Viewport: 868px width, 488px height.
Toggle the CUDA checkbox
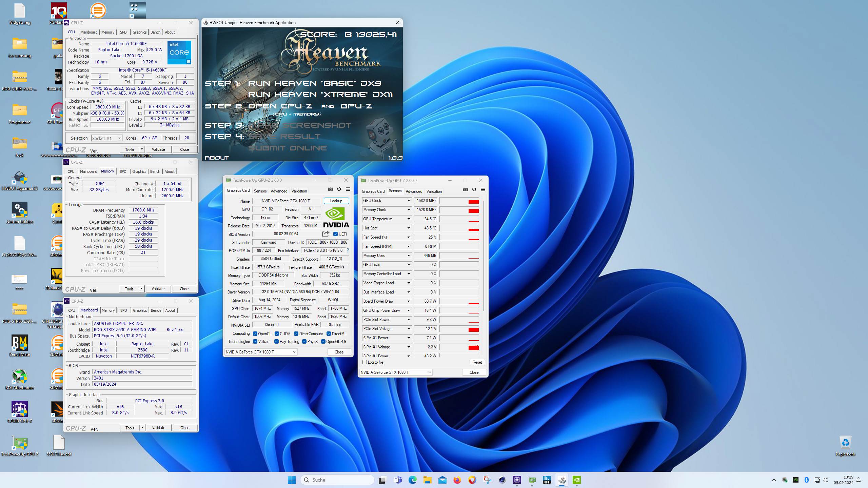(277, 334)
